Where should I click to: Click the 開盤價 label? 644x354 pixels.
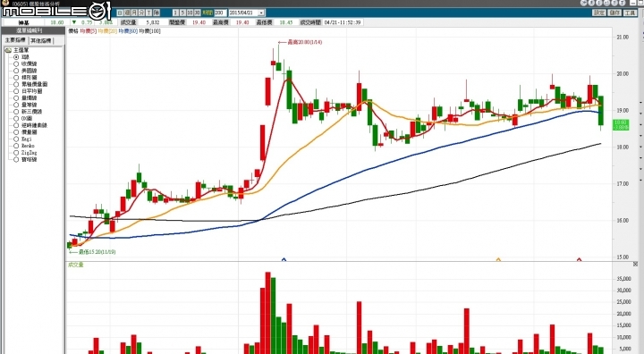pyautogui.click(x=177, y=22)
